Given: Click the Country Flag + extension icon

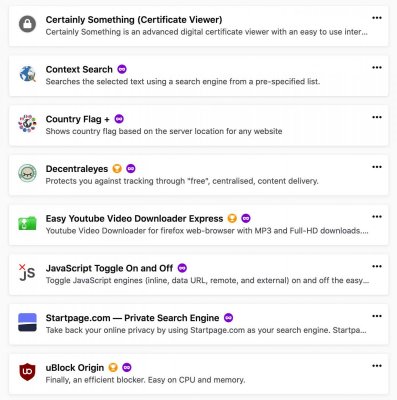Looking at the screenshot, I should pos(27,123).
